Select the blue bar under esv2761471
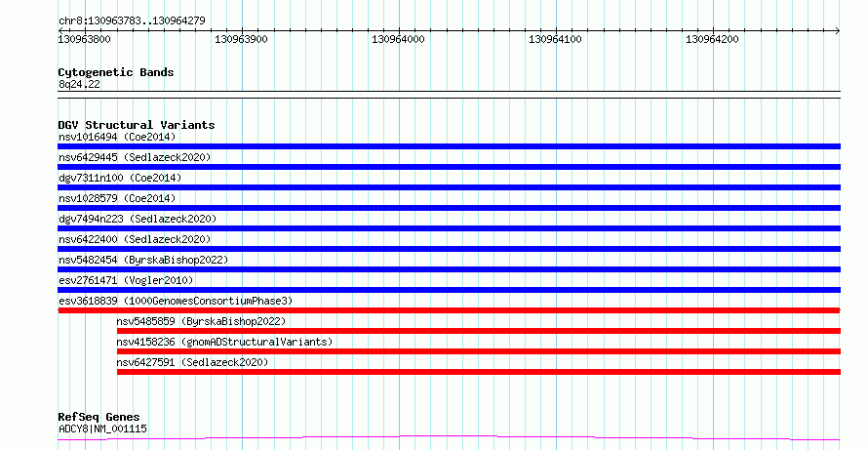Image resolution: width=868 pixels, height=450 pixels. coord(449,290)
